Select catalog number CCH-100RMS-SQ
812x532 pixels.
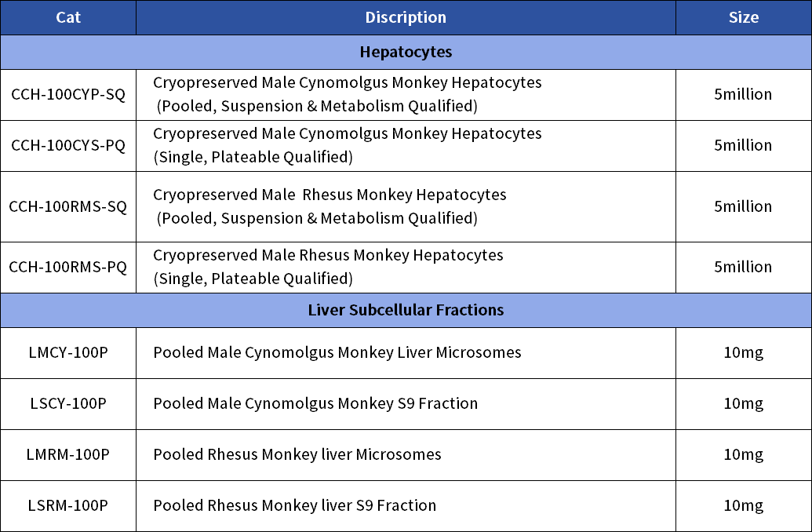click(68, 206)
